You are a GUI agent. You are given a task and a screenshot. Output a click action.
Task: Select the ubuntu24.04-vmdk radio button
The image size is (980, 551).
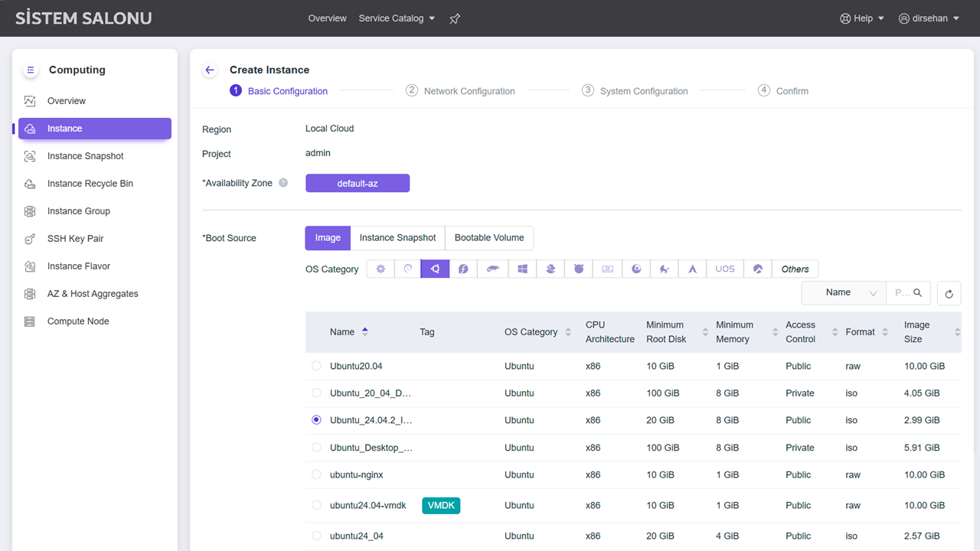(x=316, y=505)
